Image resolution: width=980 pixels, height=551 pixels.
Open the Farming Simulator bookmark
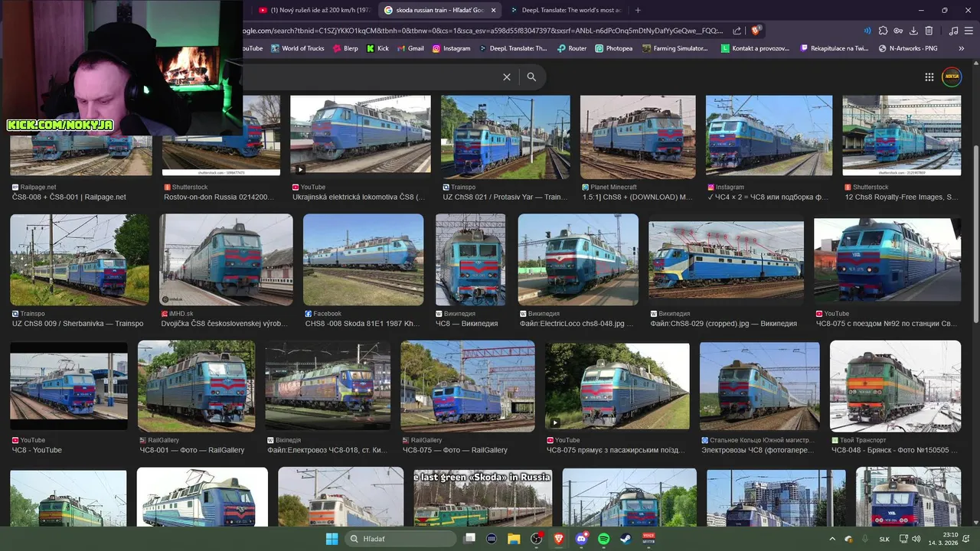click(675, 48)
